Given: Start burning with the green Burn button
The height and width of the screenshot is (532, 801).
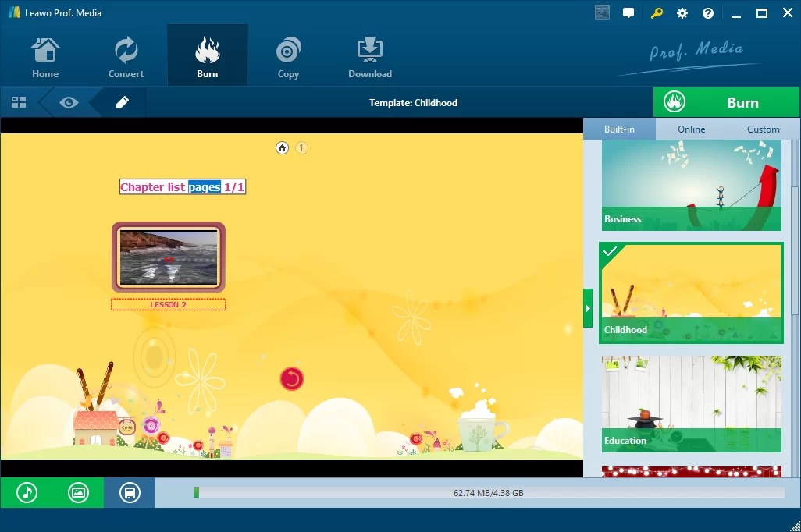Looking at the screenshot, I should point(726,103).
